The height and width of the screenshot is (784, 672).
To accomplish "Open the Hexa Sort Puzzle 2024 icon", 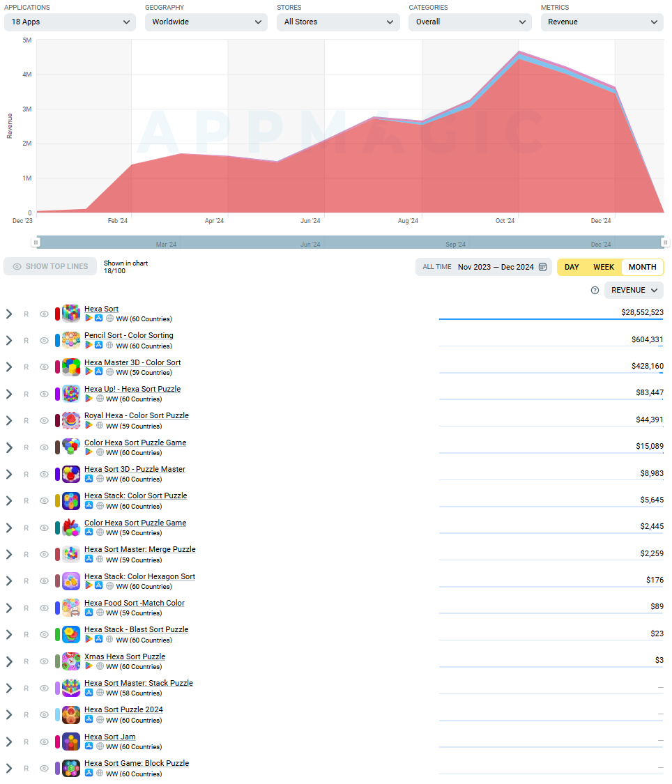I will pyautogui.click(x=71, y=714).
